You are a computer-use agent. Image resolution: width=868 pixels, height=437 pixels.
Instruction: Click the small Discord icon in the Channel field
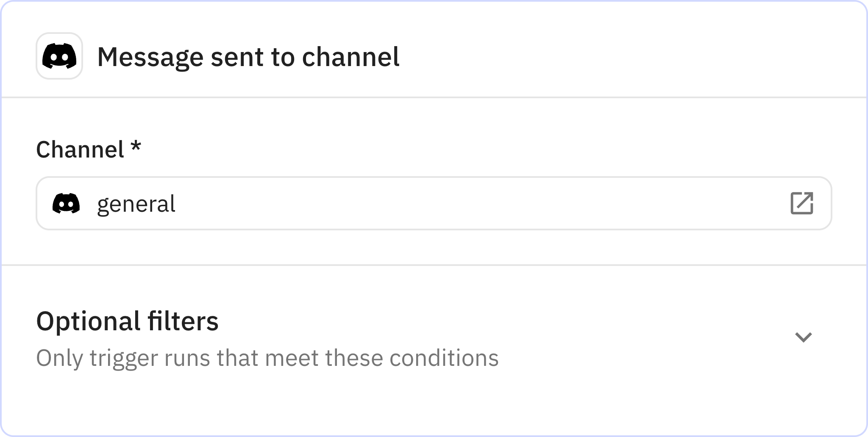tap(66, 203)
